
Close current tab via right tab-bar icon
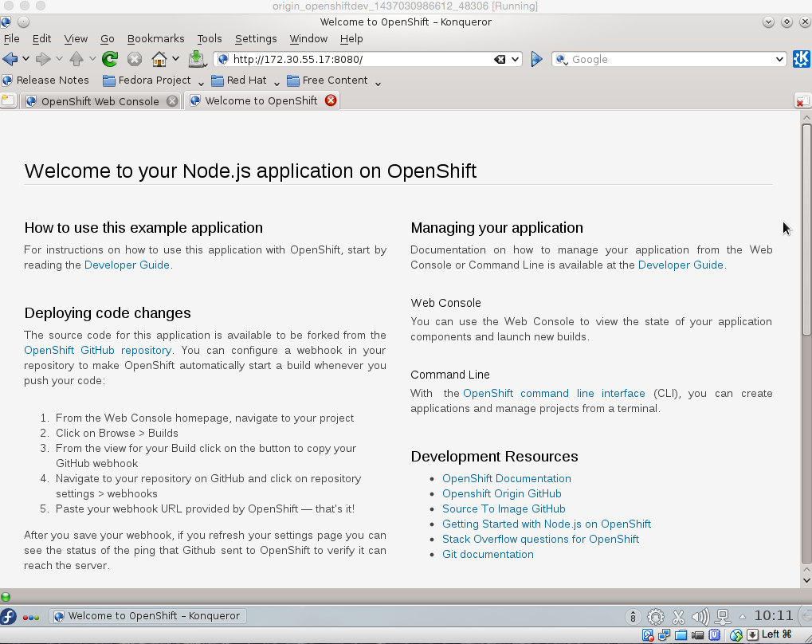tap(802, 101)
